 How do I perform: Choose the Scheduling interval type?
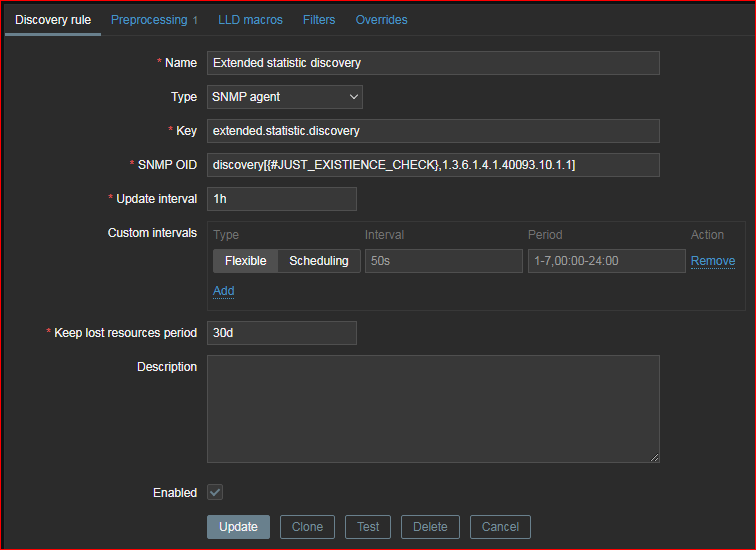(x=319, y=261)
